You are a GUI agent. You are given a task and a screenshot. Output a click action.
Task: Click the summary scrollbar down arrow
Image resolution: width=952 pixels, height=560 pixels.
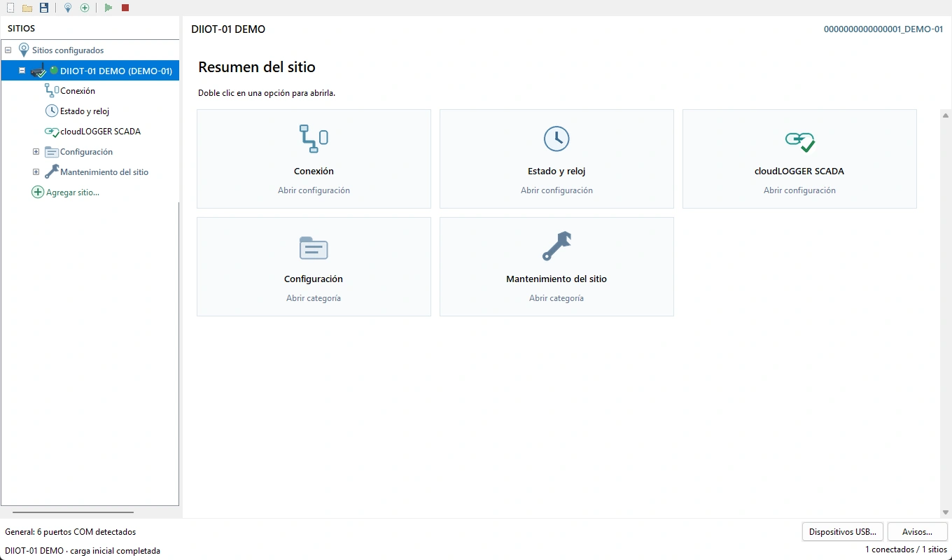[x=946, y=512]
